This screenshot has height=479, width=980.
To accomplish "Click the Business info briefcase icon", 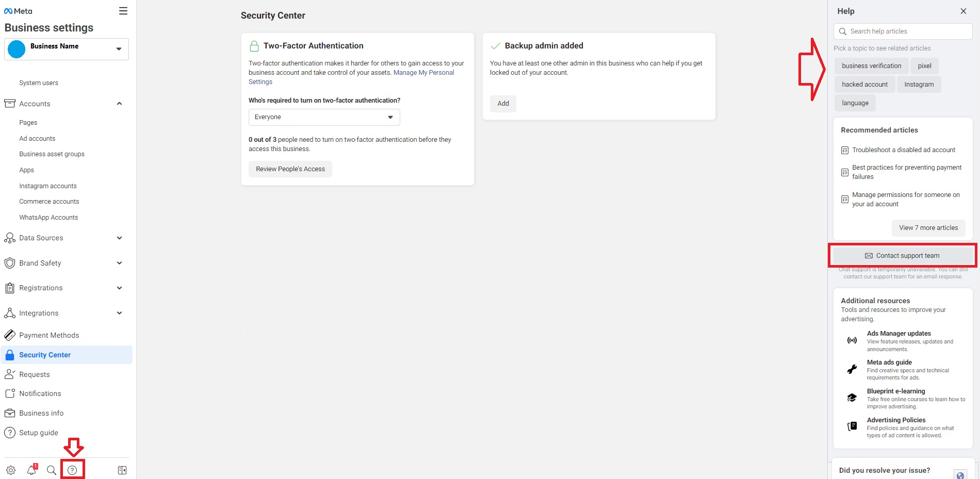I will click(10, 413).
